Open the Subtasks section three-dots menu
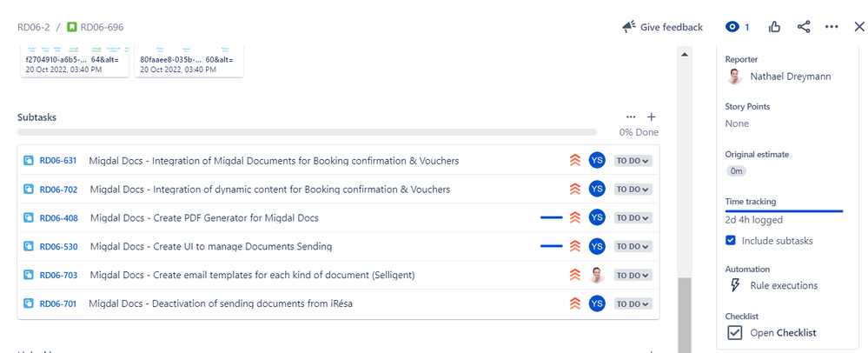The width and height of the screenshot is (868, 353). click(631, 117)
